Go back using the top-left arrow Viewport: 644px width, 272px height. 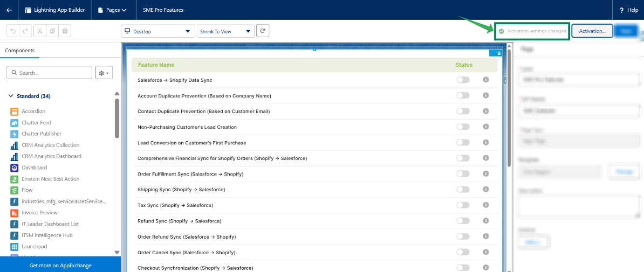[x=9, y=10]
